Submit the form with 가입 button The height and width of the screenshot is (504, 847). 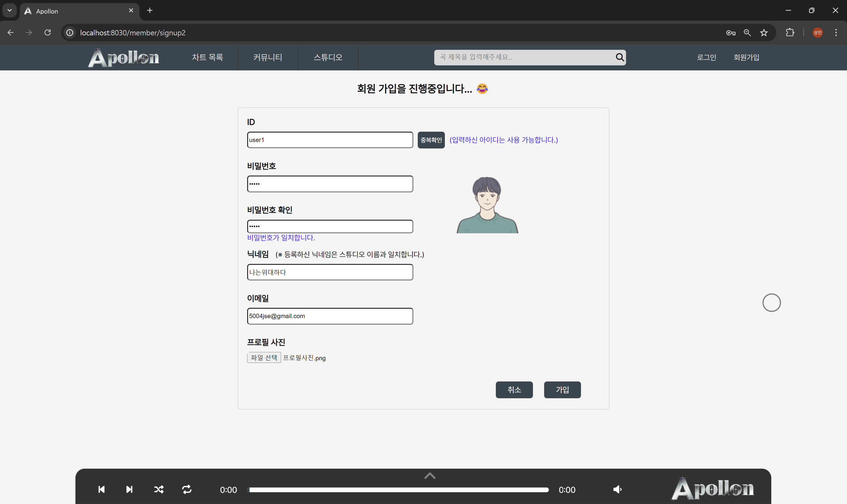(562, 389)
